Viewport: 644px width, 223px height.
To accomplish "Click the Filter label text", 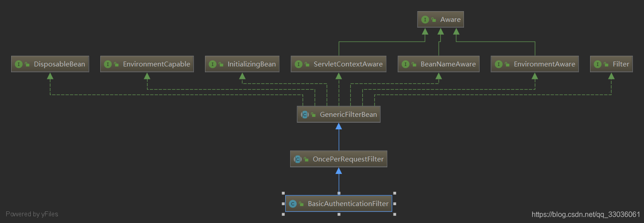I will (621, 64).
